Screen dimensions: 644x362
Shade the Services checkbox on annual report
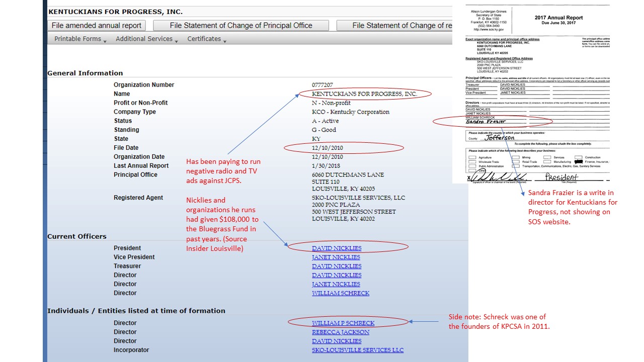pos(547,157)
